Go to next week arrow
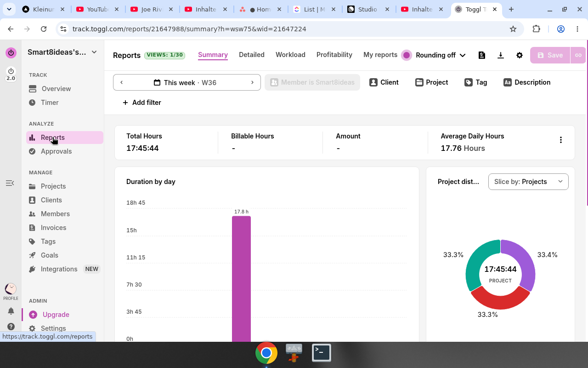 click(x=252, y=82)
